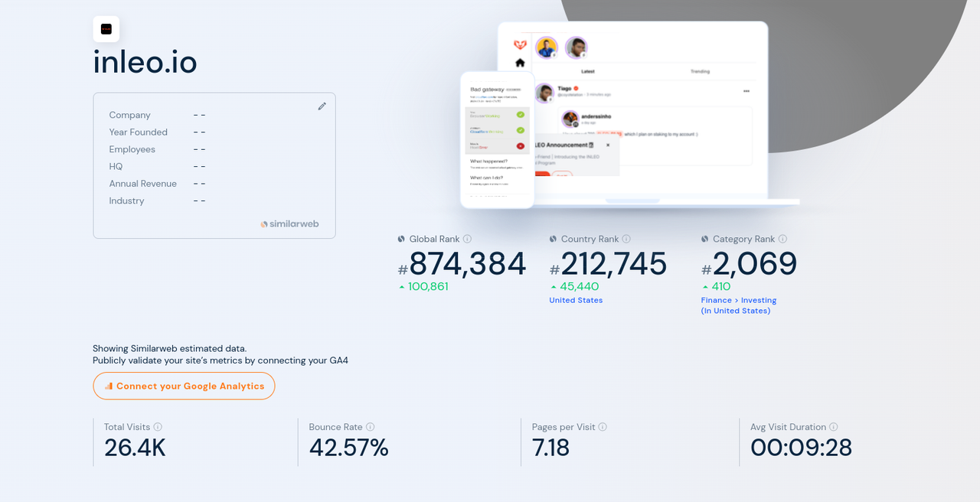Open the Category Rank info tooltip icon
Screen dimensions: 980x502
click(x=782, y=239)
